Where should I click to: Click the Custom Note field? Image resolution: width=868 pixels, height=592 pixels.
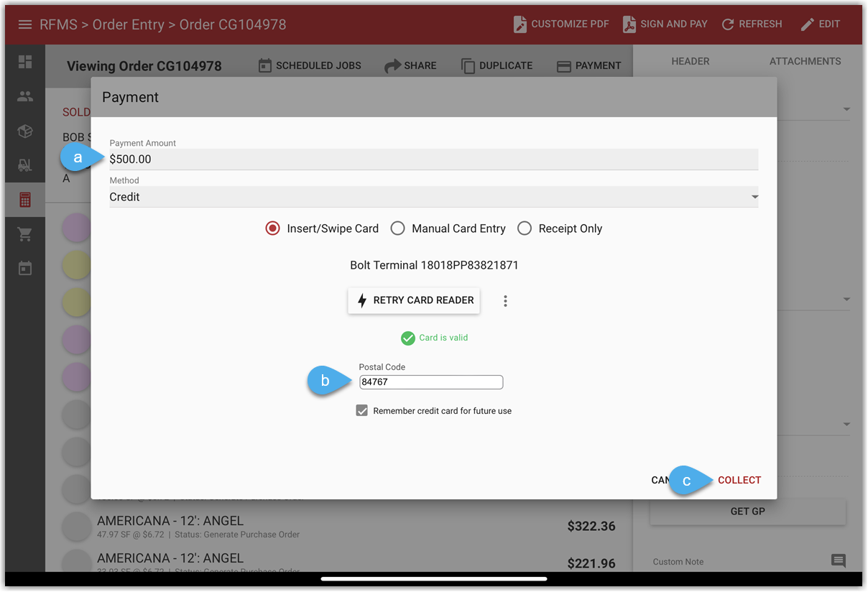[739, 562]
